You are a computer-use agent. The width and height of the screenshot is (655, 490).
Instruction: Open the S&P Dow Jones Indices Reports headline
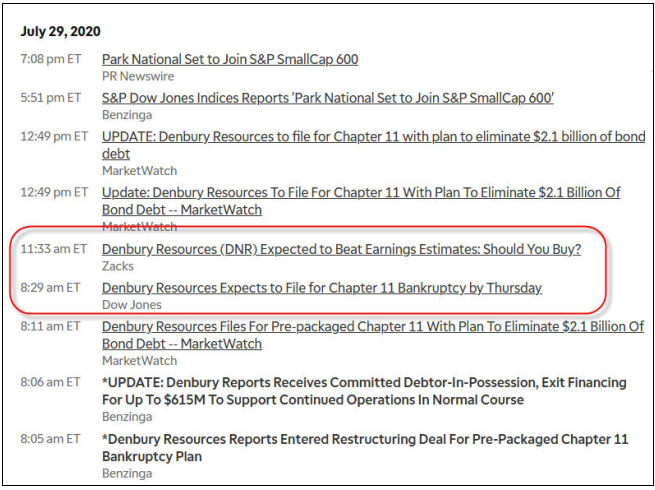coord(328,98)
